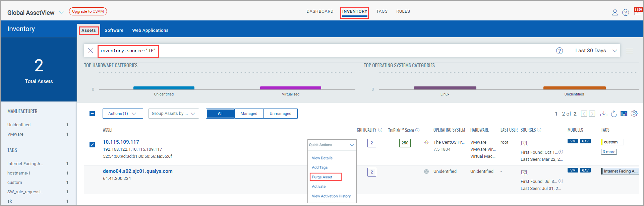Click GAV module badge for demo04 row
The image size is (644, 206).
click(x=585, y=170)
